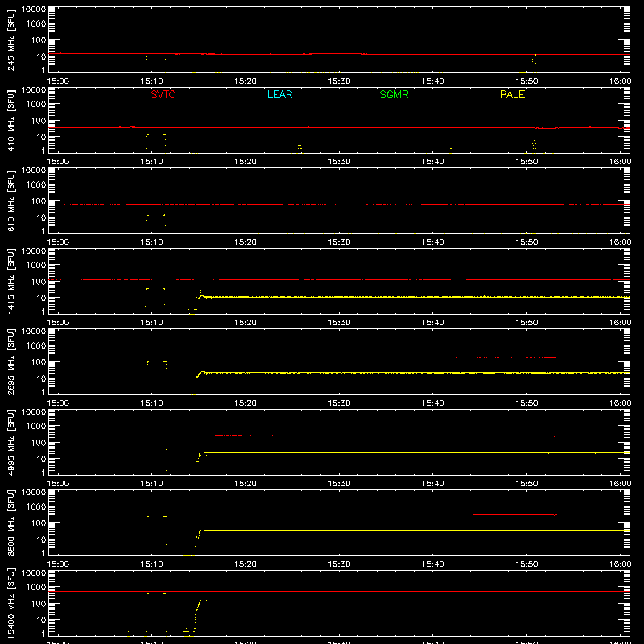Viewport: 644px width, 644px height.
Task: Click '15:00' time label under 4995 MHz panel
Action: 58,484
